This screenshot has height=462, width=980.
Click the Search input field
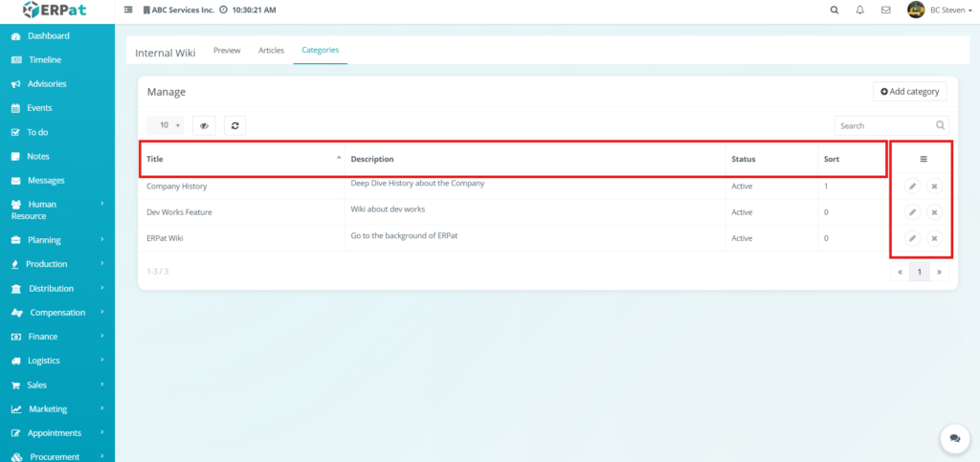[x=883, y=125]
